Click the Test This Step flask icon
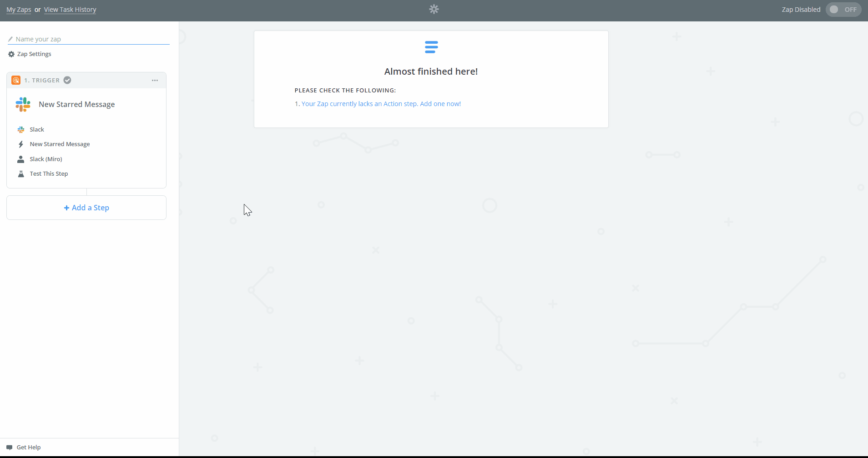Image resolution: width=868 pixels, height=458 pixels. [x=21, y=173]
